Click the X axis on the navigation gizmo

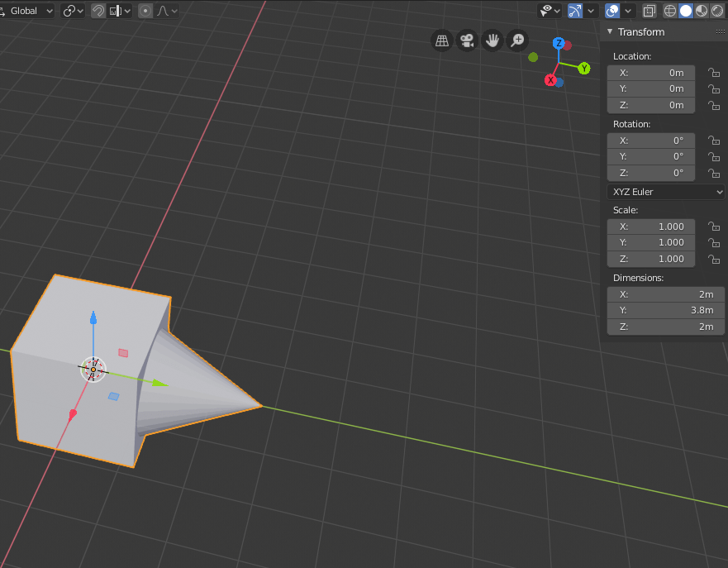click(x=550, y=79)
